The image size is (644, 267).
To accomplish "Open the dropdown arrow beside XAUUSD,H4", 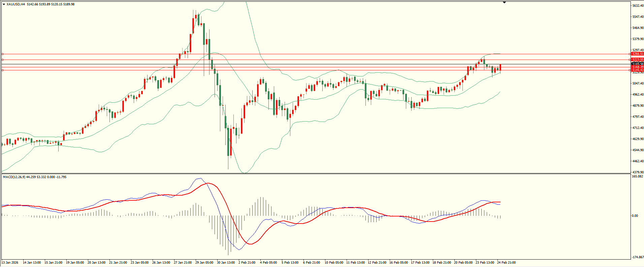I will [x=4, y=4].
